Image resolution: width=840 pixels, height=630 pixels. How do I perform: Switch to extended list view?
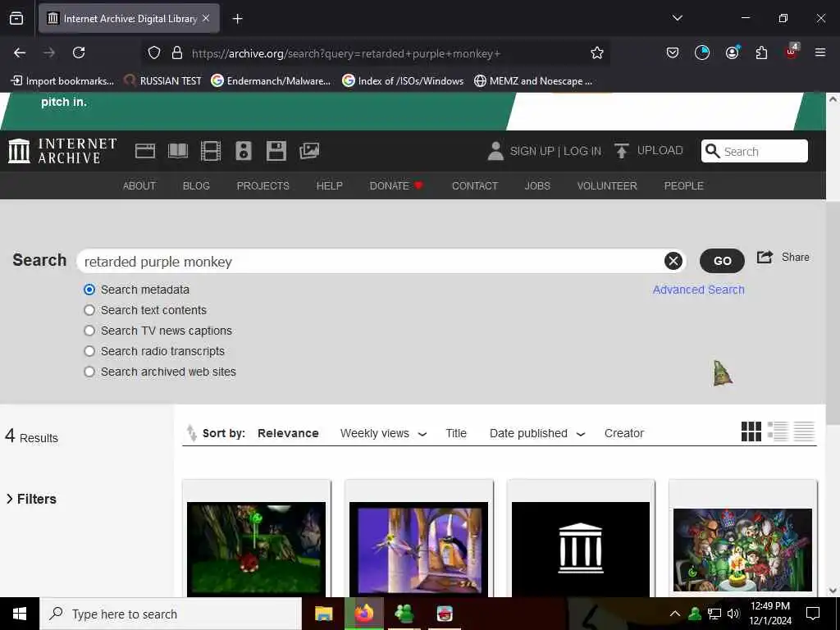[778, 431]
